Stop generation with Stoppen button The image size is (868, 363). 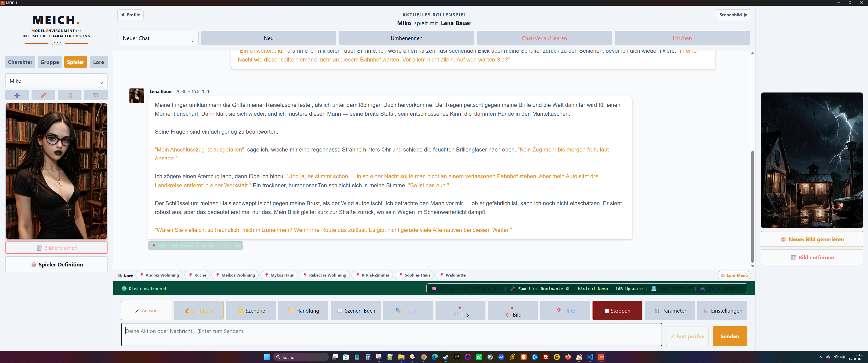point(617,311)
